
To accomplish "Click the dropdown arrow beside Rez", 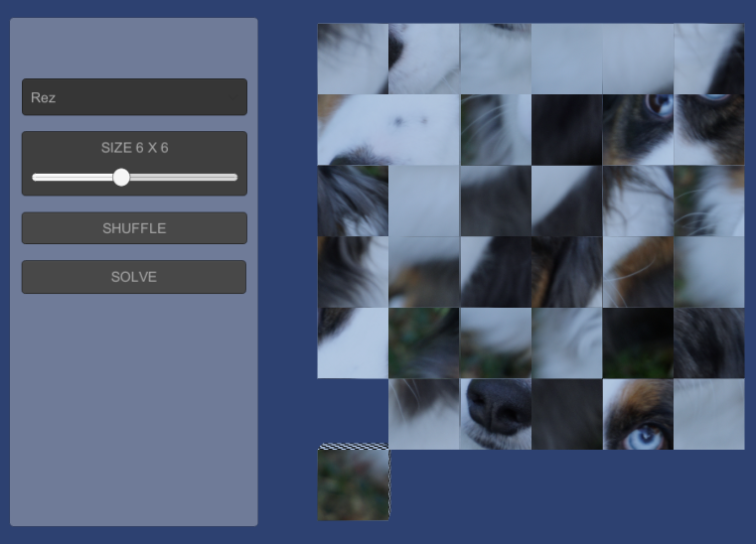I will click(233, 97).
